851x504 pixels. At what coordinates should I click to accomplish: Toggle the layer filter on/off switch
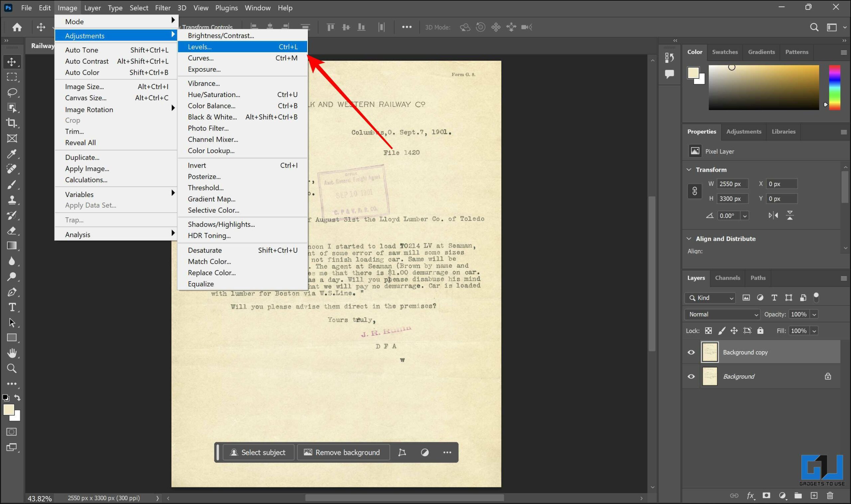(816, 297)
